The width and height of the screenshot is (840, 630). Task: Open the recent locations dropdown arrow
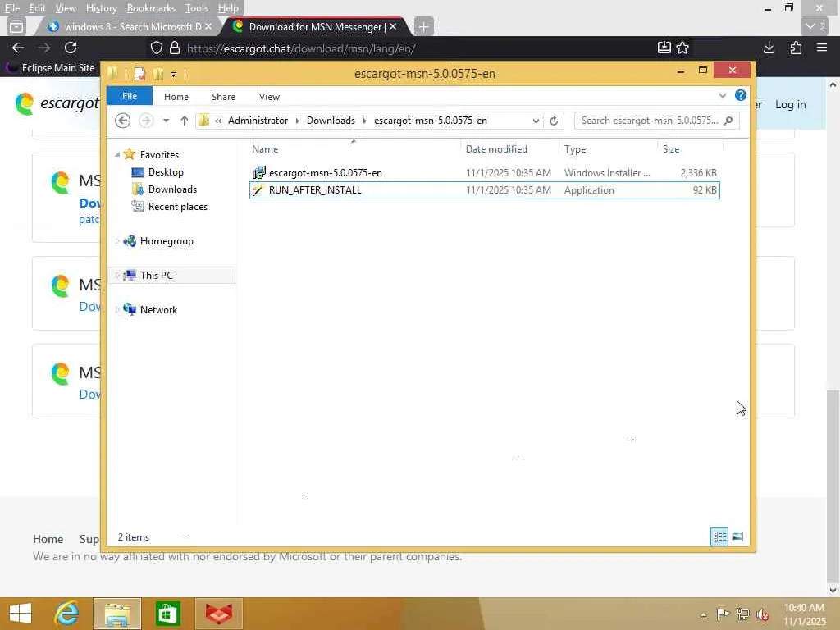point(166,121)
